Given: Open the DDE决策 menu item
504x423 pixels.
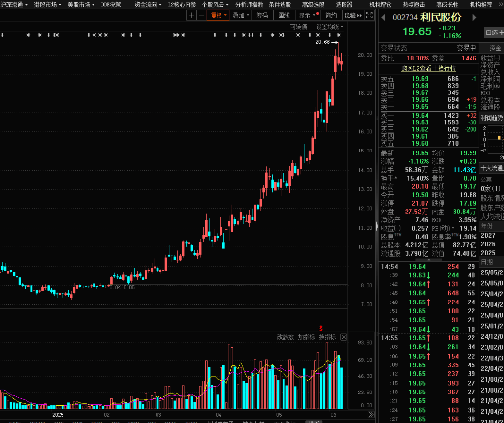Looking at the screenshot, I should 111,5.
